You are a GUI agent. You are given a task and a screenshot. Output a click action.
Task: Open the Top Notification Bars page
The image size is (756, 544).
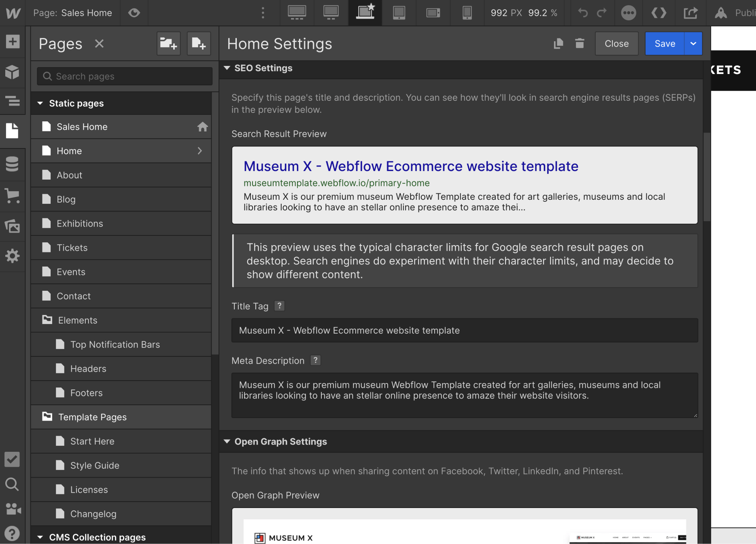tap(121, 345)
